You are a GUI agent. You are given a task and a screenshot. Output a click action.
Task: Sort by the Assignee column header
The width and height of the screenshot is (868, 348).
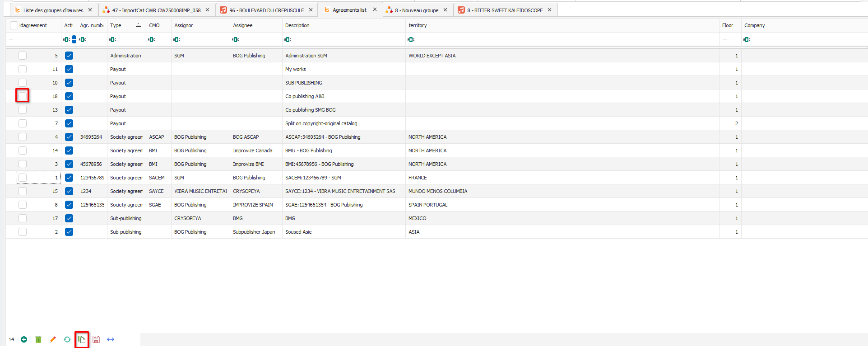243,25
